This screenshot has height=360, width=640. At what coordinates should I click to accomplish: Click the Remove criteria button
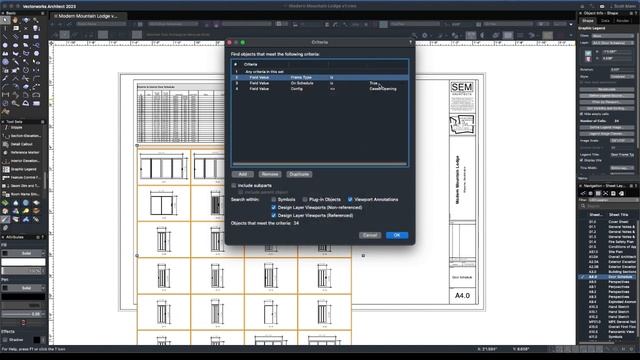270,174
